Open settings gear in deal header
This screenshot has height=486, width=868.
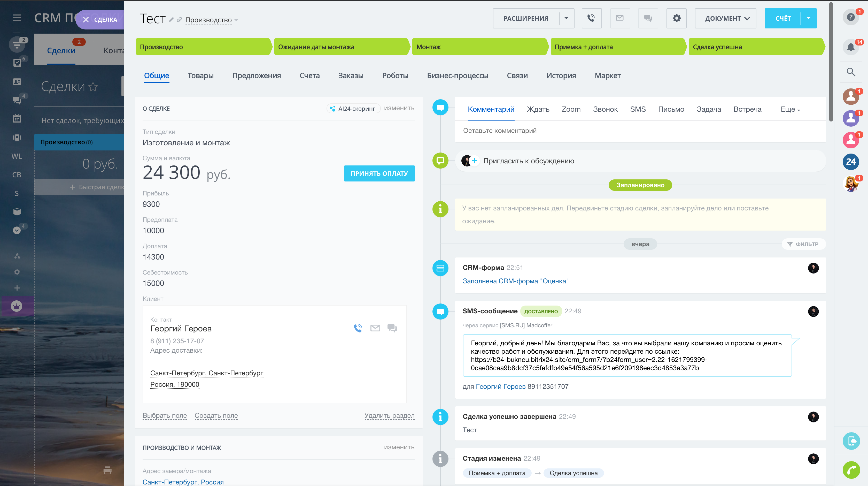tap(676, 18)
